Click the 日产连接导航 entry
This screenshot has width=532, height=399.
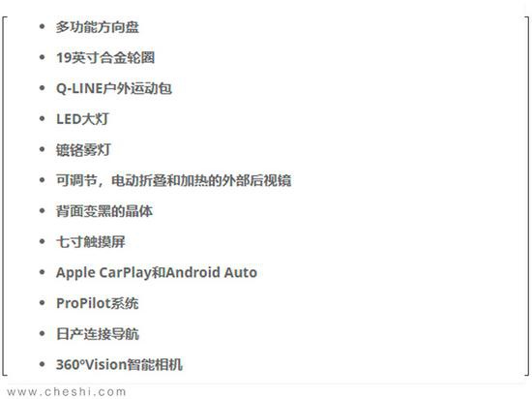click(98, 334)
